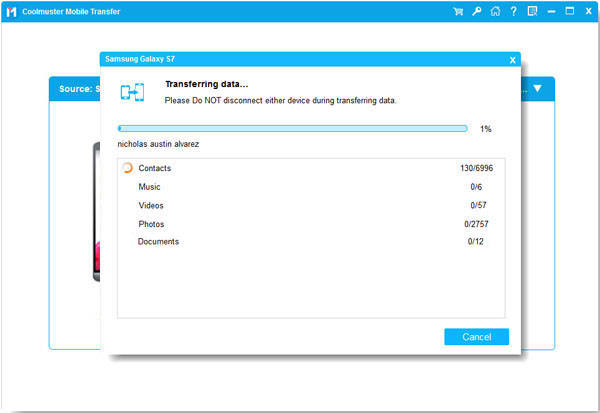Click the transfer progress bar
The height and width of the screenshot is (413, 600).
click(x=292, y=129)
